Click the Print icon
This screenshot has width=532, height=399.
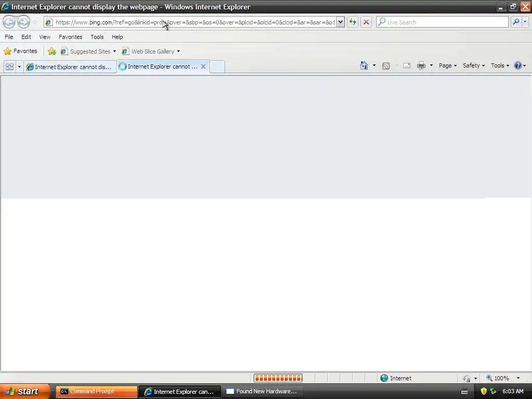[421, 65]
